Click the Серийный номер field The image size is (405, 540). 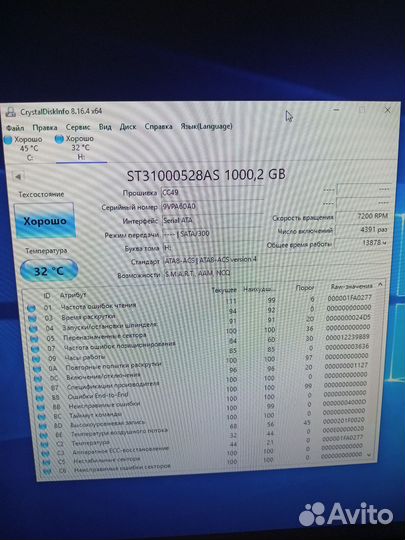click(x=212, y=206)
